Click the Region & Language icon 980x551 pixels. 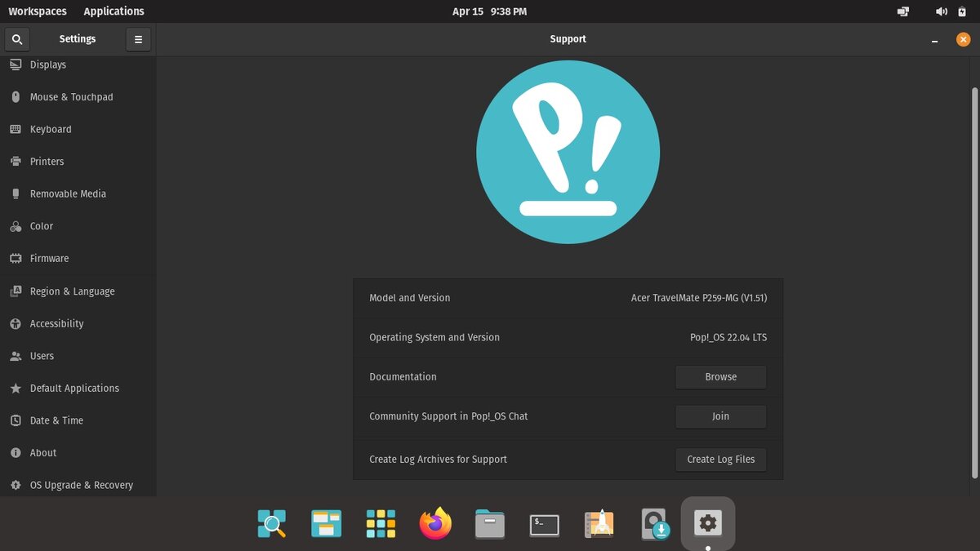pos(15,291)
